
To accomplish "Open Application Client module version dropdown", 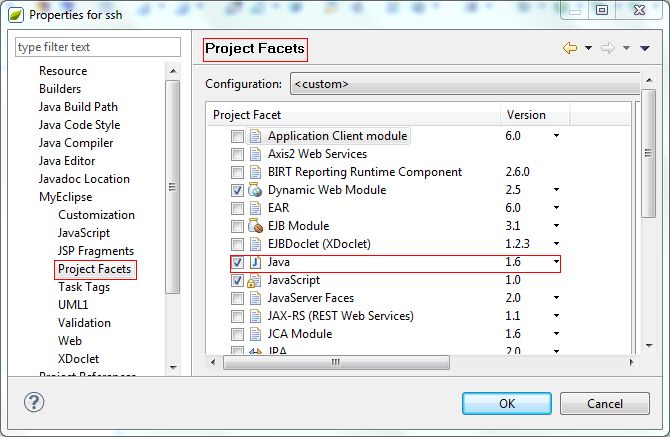I will (556, 135).
